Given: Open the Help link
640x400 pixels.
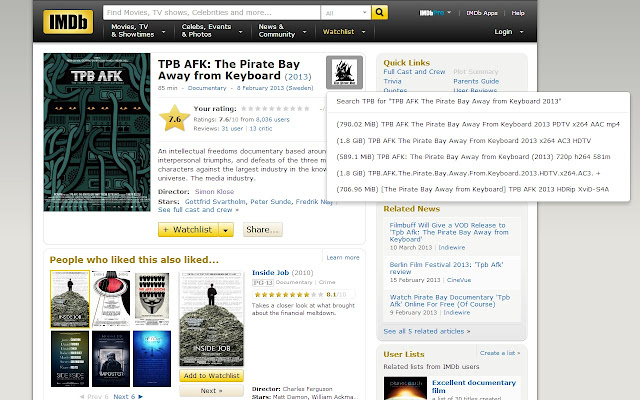Looking at the screenshot, I should [x=518, y=13].
